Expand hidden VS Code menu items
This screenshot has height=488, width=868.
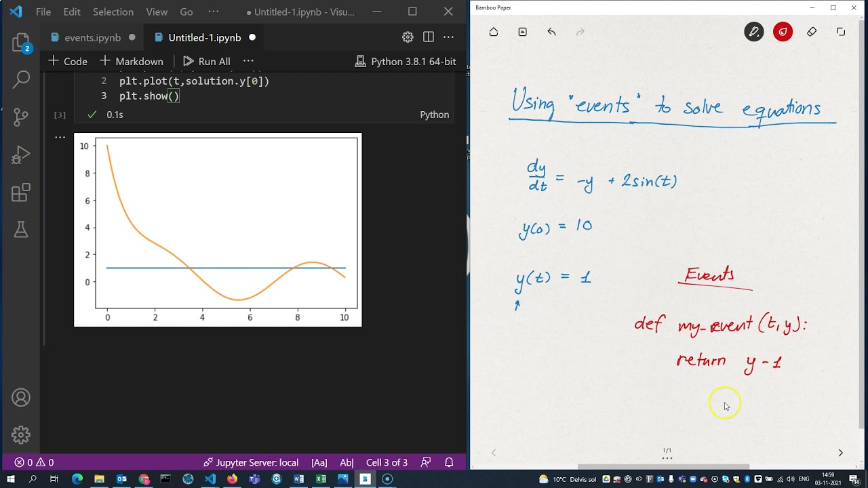click(214, 12)
